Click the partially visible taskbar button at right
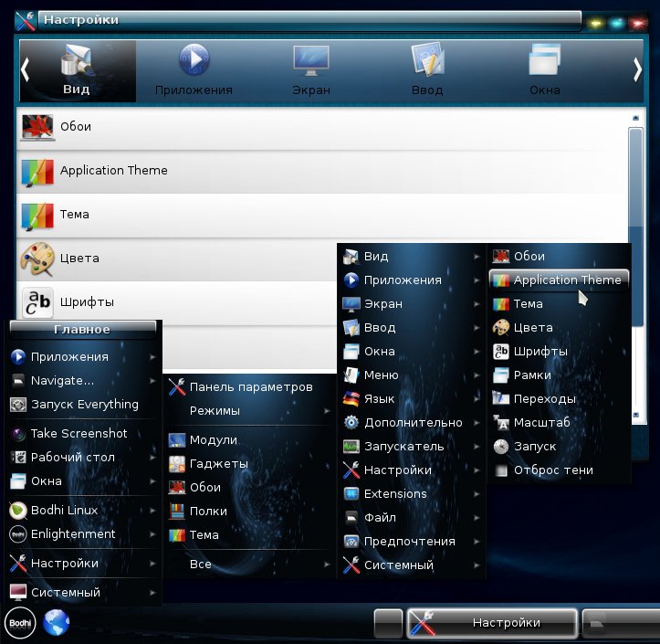The image size is (660, 644). pos(621,623)
